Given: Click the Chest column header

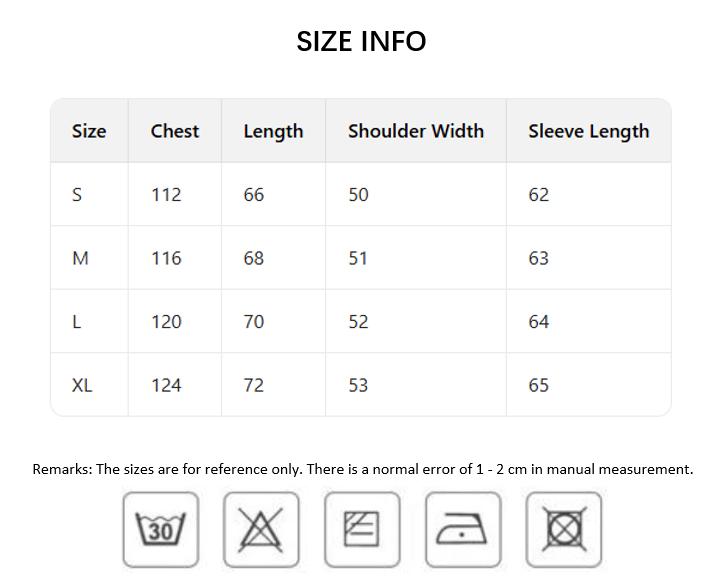Looking at the screenshot, I should [x=175, y=131].
